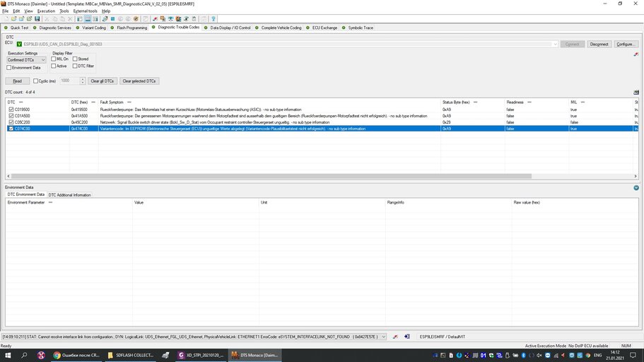Uncheck the C019500 row checkbox
The width and height of the screenshot is (644, 362).
pos(11,110)
